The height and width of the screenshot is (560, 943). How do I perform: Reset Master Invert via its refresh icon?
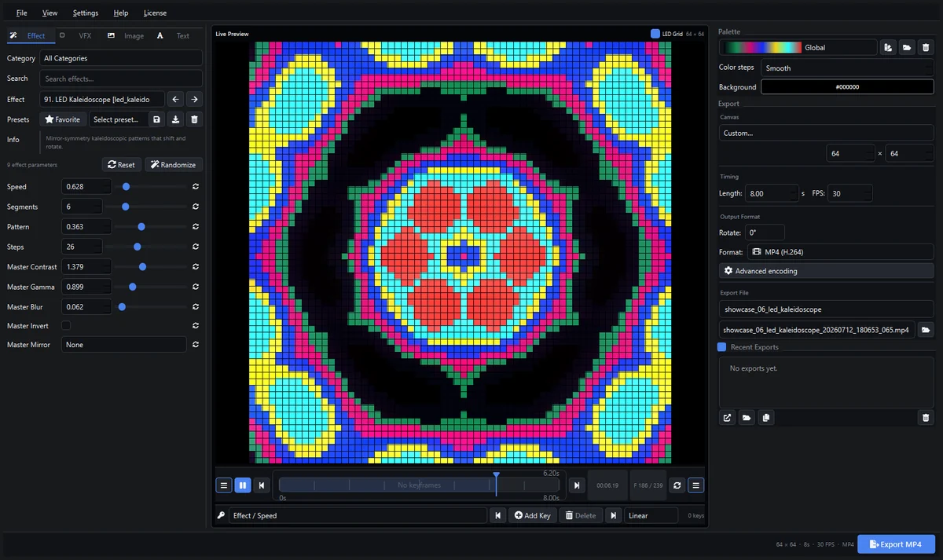195,326
